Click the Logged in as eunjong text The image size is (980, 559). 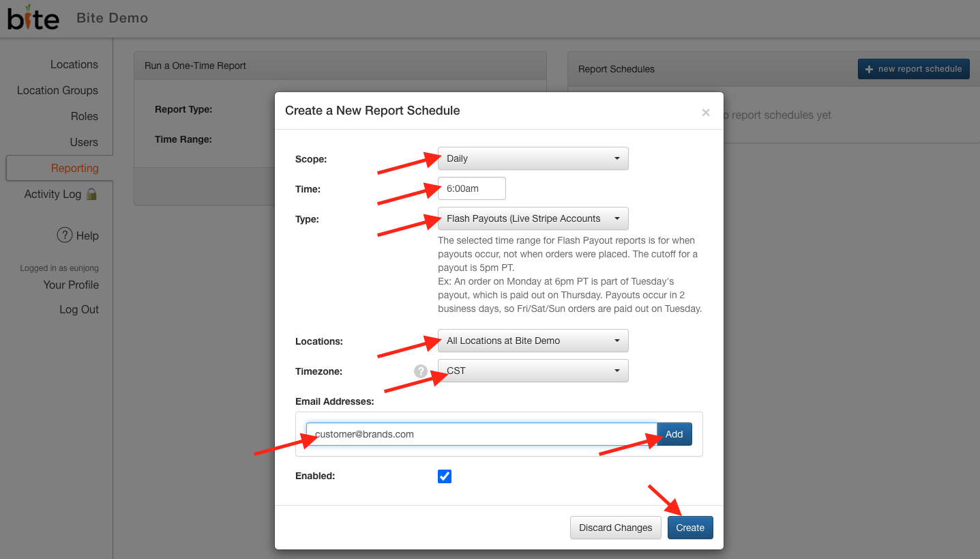point(59,268)
